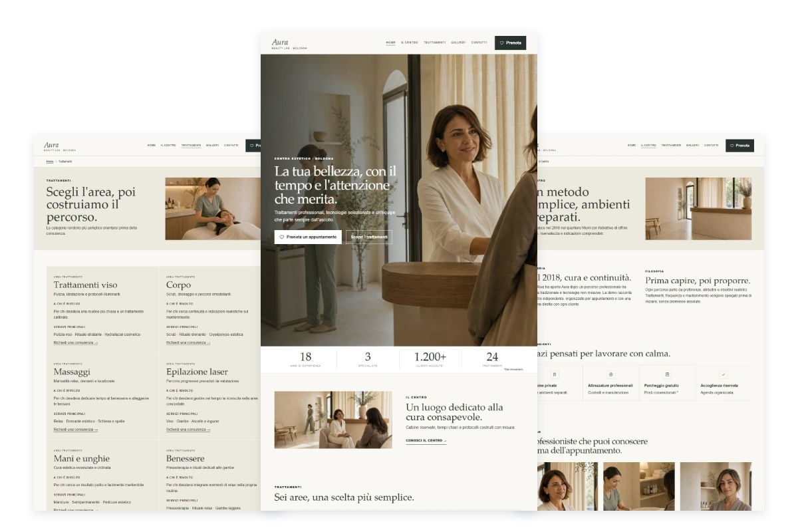Click the 'Accoglienza riservata' checkmark icon

[x=724, y=374]
